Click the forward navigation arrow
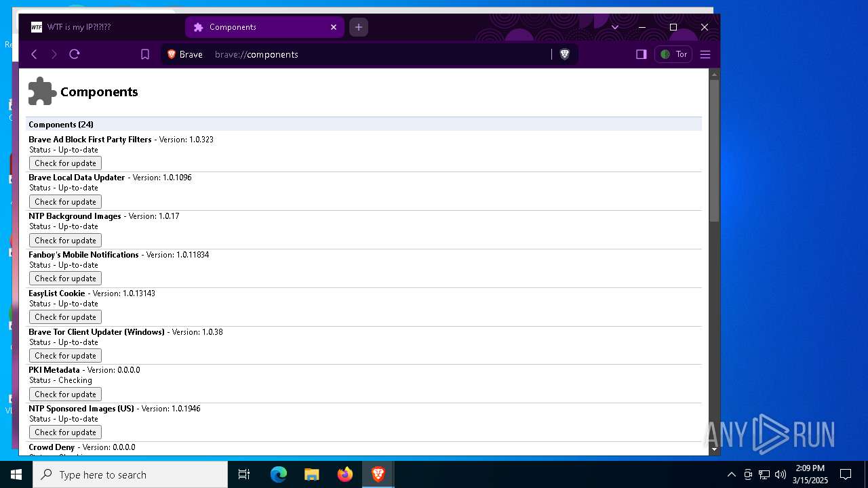Screen dimensions: 868x488 pos(54,54)
